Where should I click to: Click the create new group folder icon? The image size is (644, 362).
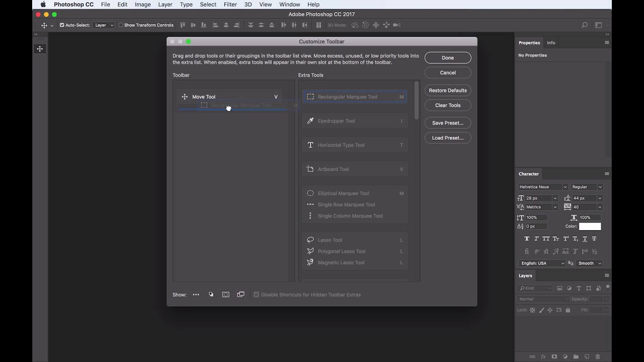pos(576,356)
